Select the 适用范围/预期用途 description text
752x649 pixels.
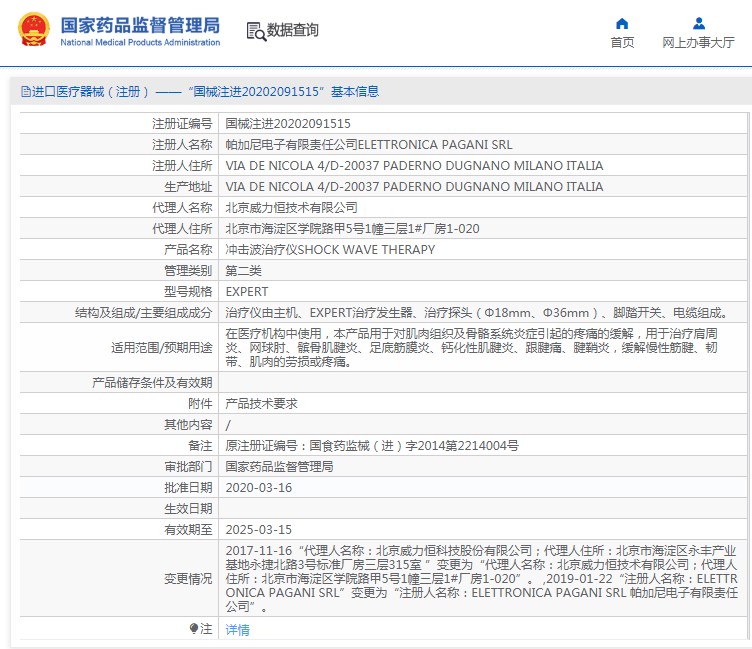tap(471, 347)
